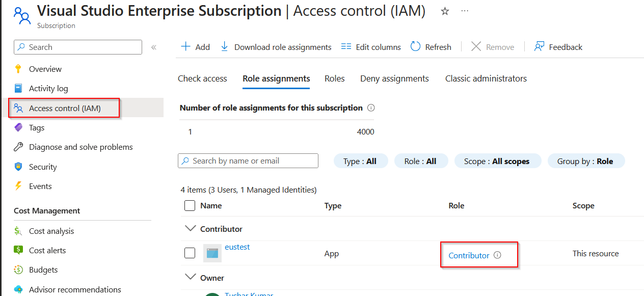
Task: Open the eustest link
Action: click(237, 247)
